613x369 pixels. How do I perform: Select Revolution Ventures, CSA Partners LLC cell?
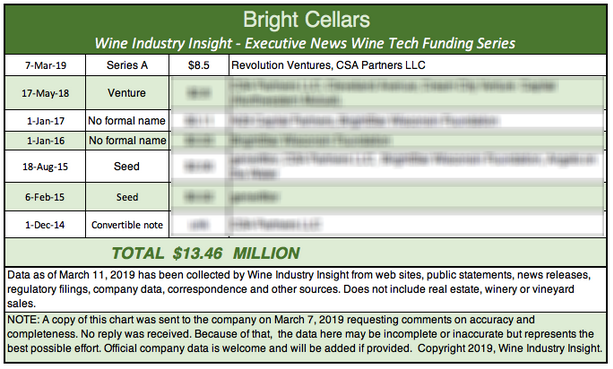(418, 65)
